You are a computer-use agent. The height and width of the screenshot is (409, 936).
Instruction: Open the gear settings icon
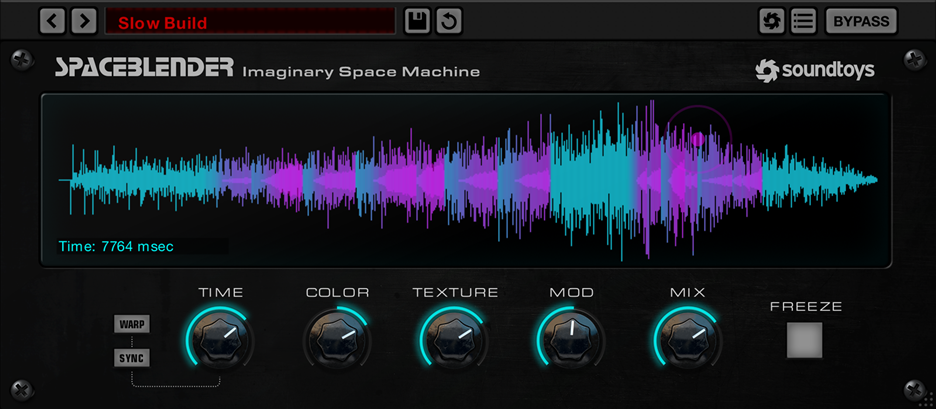(x=771, y=20)
